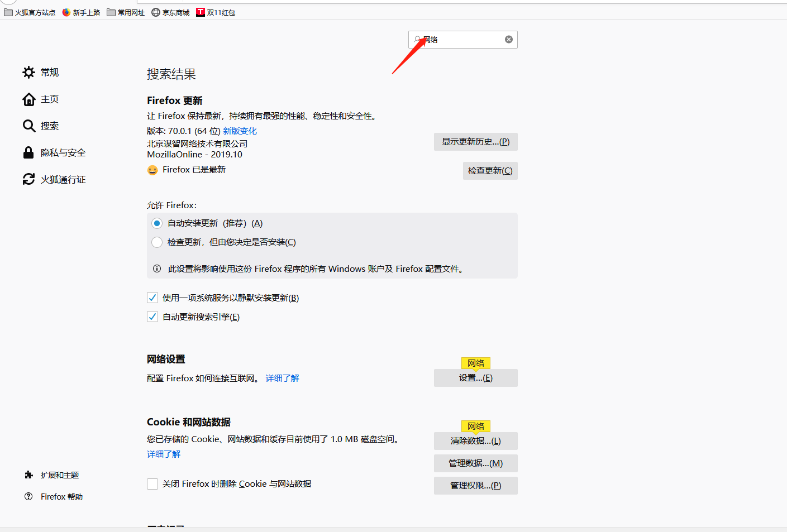Open 隐私与安全 lock icon
This screenshot has width=787, height=532.
28,152
